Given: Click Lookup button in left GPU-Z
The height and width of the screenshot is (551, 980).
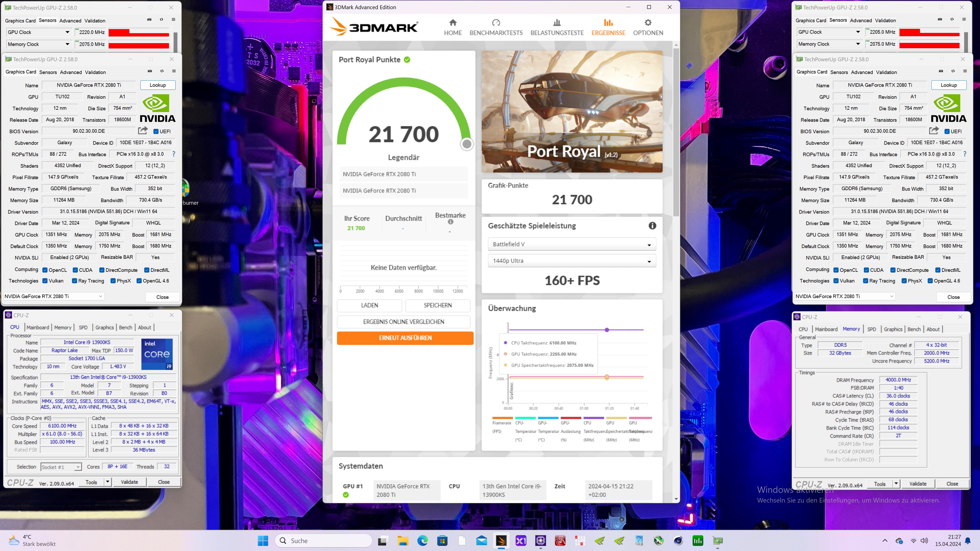Looking at the screenshot, I should (158, 85).
